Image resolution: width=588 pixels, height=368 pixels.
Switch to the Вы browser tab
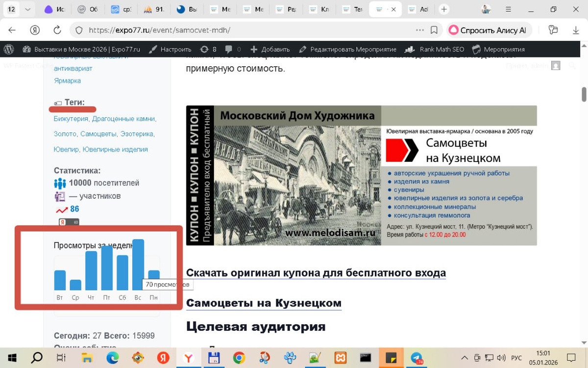pos(187,9)
